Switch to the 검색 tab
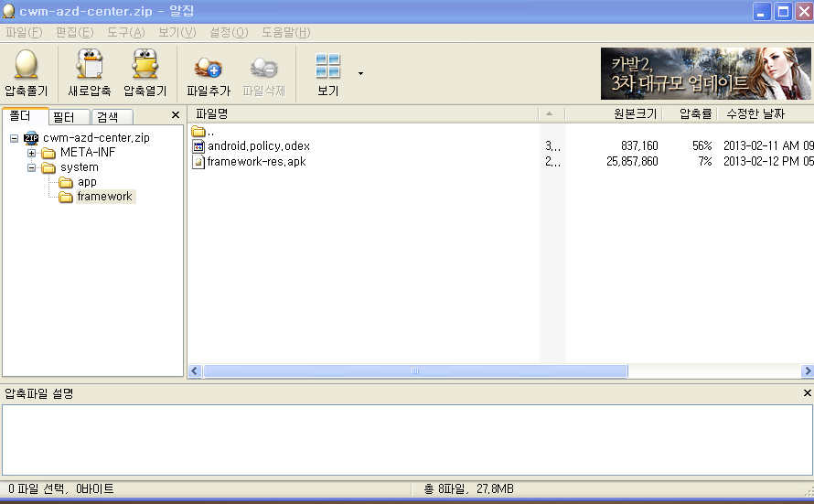The image size is (814, 504). point(108,117)
